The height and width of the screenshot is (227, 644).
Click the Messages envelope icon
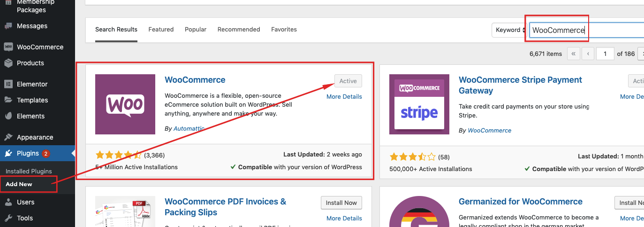click(8, 26)
